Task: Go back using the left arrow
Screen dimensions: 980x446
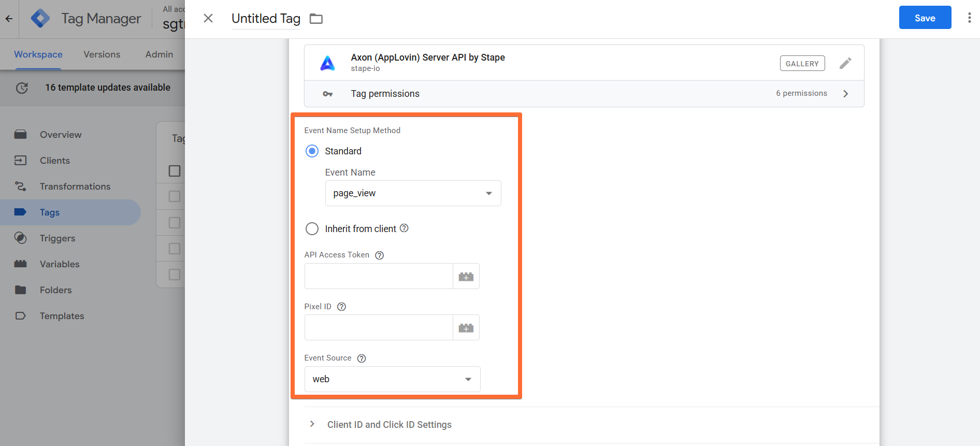Action: pos(9,19)
